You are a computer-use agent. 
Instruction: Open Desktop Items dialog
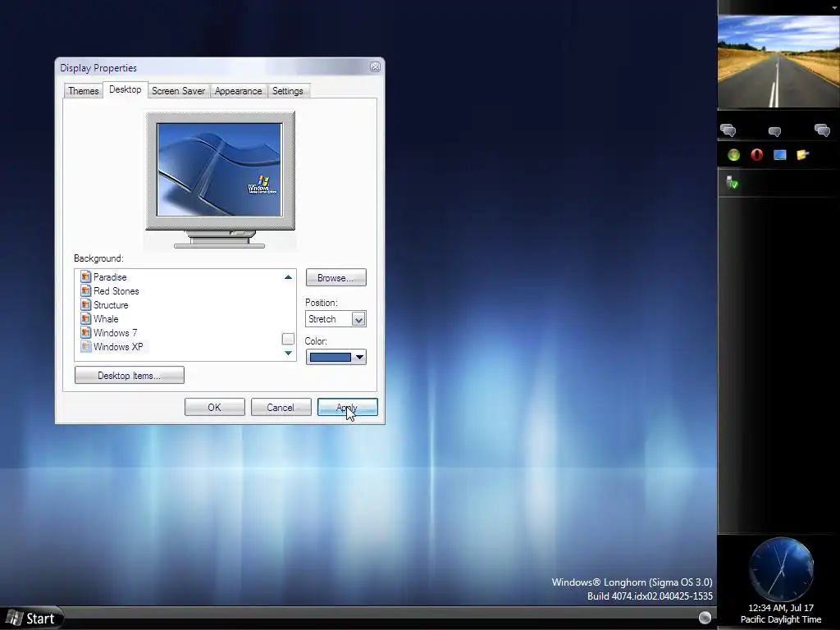point(129,375)
